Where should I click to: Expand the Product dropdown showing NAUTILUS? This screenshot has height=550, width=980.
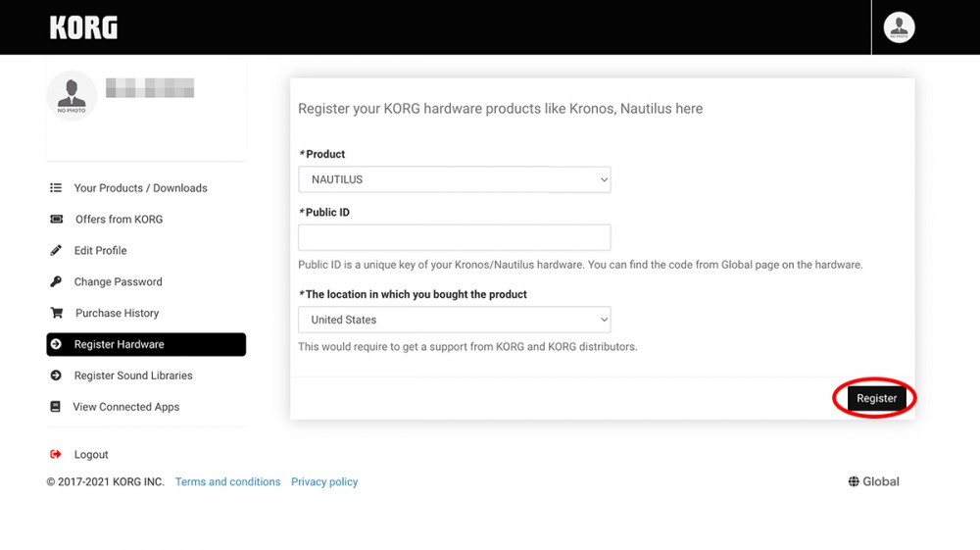click(x=455, y=179)
